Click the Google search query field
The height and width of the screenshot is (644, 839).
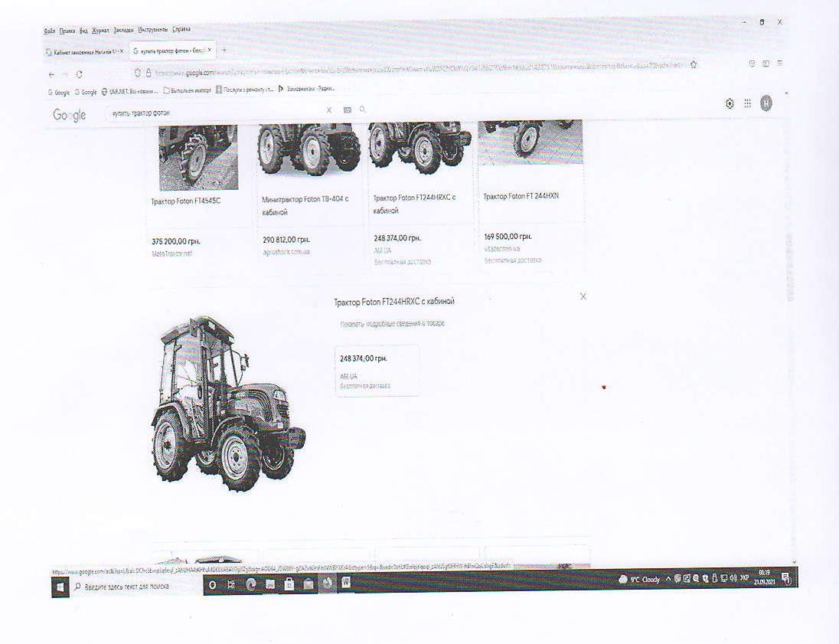(x=216, y=113)
